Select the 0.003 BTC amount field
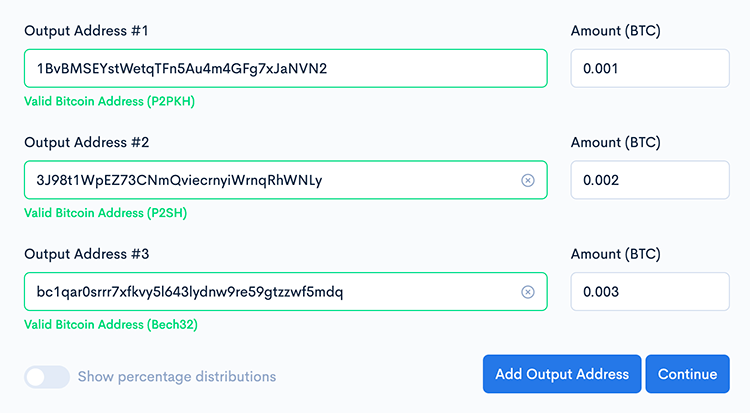The width and height of the screenshot is (750, 413). tap(649, 292)
